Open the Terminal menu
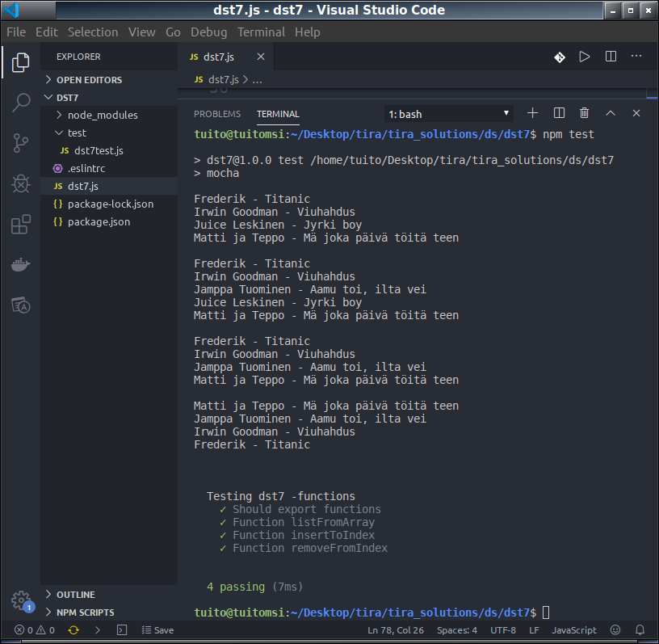659x644 pixels. click(x=261, y=32)
